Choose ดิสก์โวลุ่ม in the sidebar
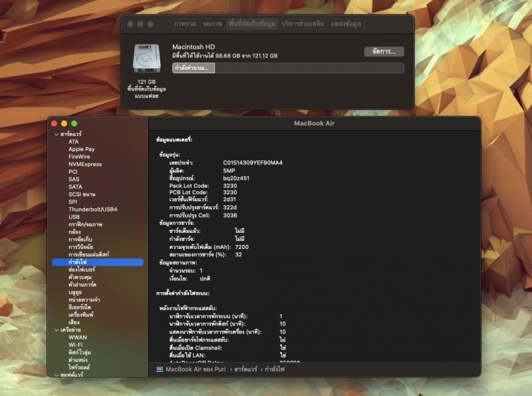 pos(80,352)
